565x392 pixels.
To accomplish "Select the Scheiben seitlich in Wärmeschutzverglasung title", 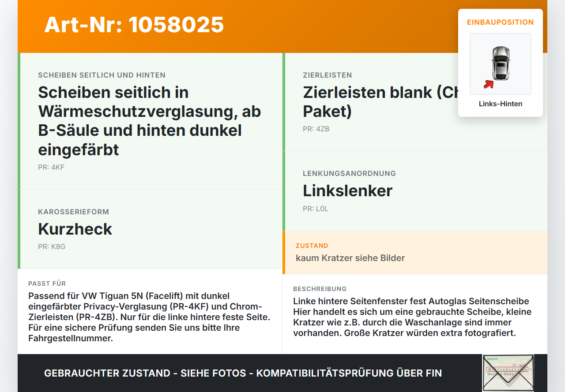I will [150, 121].
